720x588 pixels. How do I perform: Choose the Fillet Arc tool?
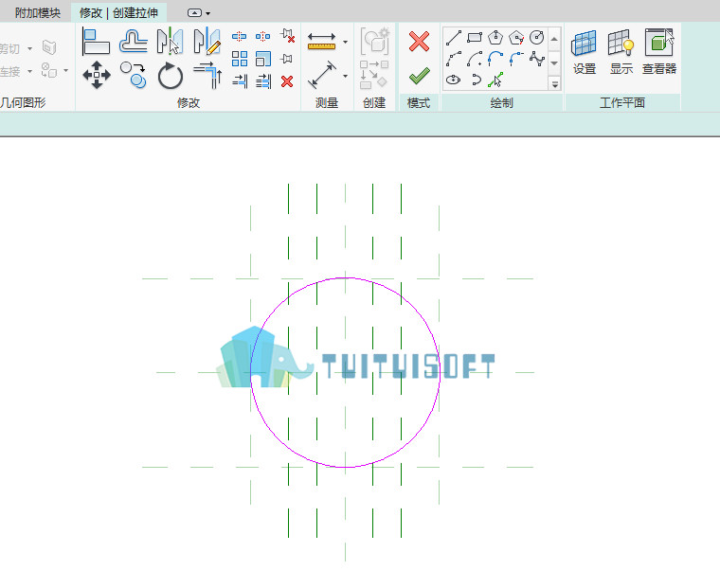coord(516,59)
